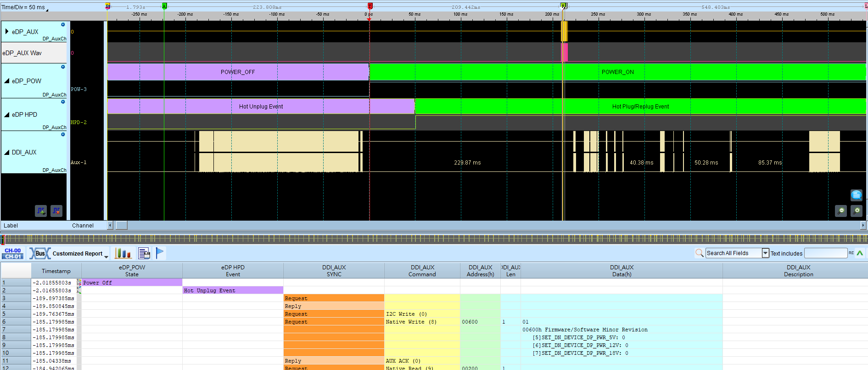Select the eDP_AUX Wav label row
The width and height of the screenshot is (868, 370).
[34, 53]
